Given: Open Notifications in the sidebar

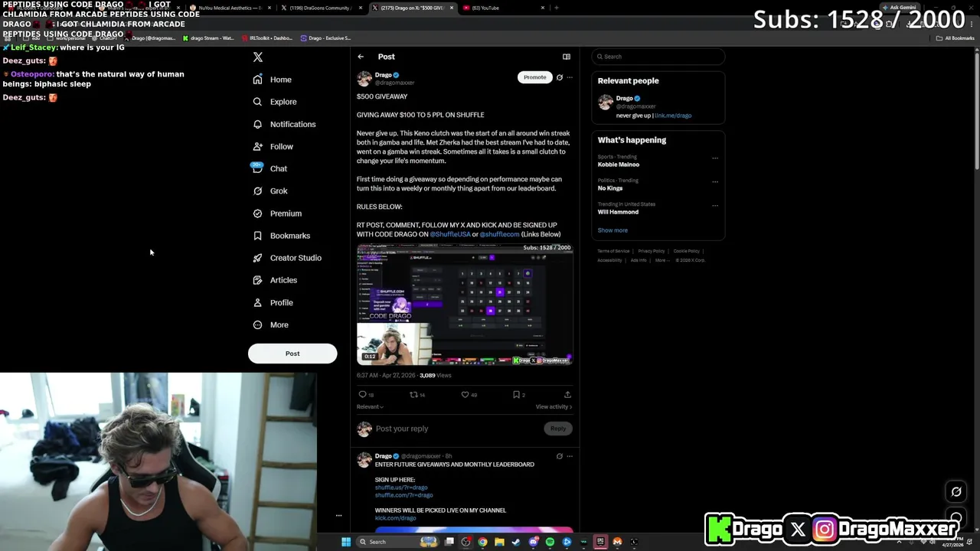Looking at the screenshot, I should click(x=284, y=124).
